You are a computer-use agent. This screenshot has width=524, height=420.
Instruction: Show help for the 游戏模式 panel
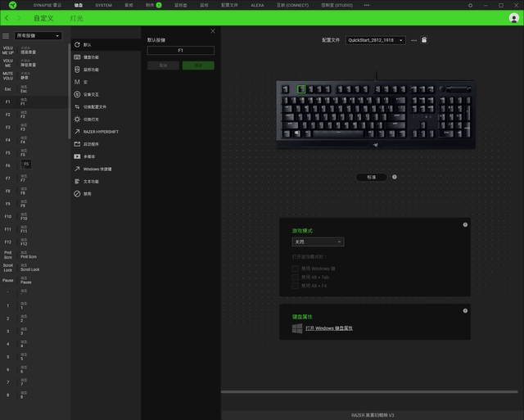(465, 224)
